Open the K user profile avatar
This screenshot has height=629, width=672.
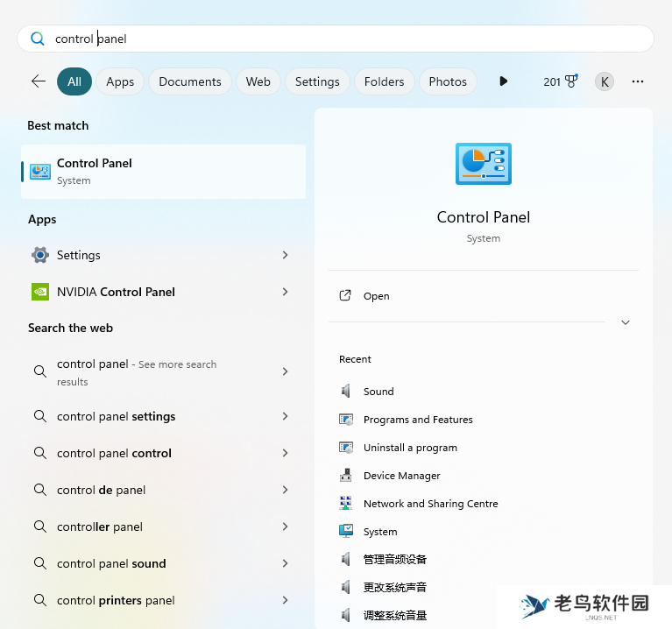(605, 81)
